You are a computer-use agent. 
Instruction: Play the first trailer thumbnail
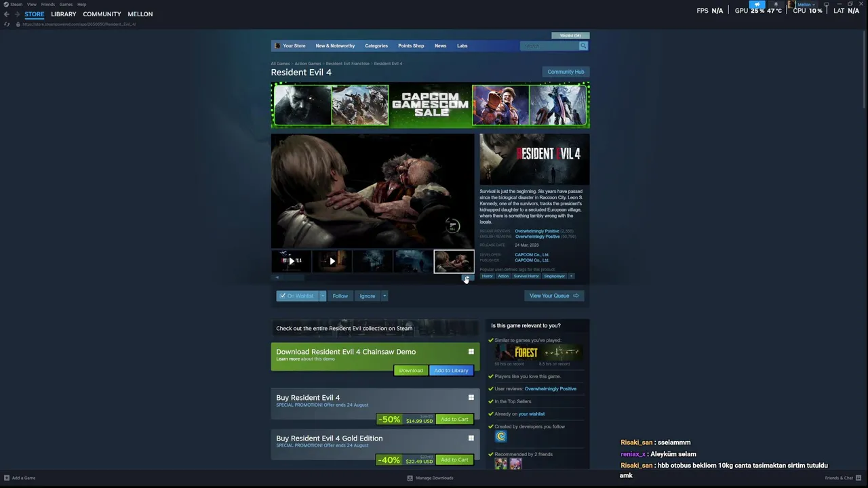pos(291,261)
